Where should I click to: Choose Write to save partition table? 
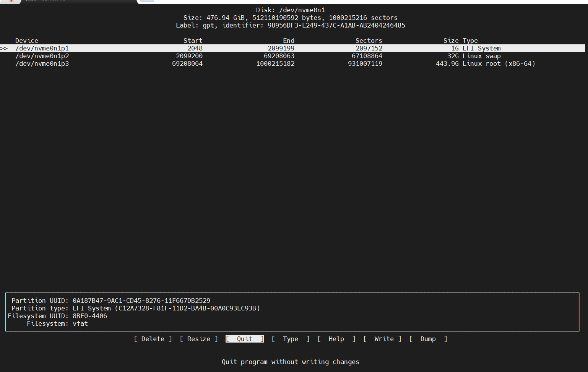coord(382,339)
